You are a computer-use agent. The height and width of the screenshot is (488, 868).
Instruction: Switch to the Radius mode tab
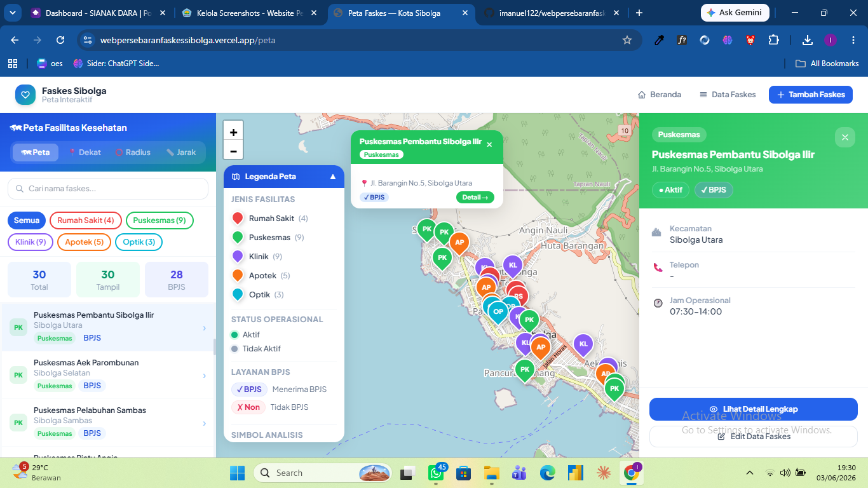pos(133,152)
